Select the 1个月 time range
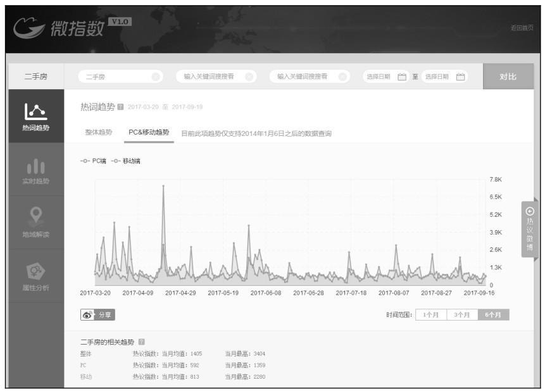The image size is (545, 392). [431, 315]
